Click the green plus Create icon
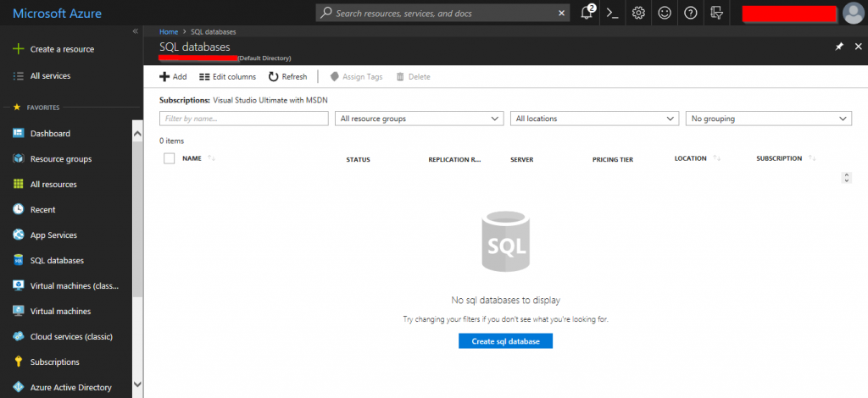This screenshot has height=398, width=868. pyautogui.click(x=19, y=49)
